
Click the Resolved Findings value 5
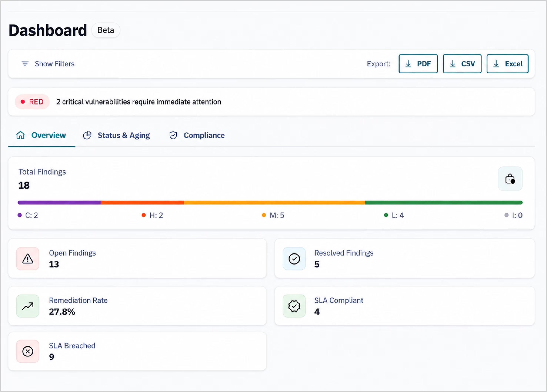coord(317,264)
